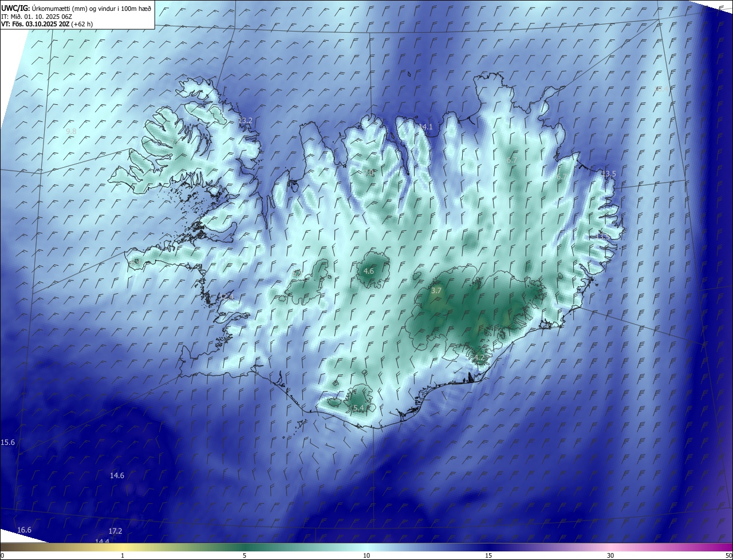The image size is (733, 560).
Task: Click the 15.6 value over the southwestern sea
Action: click(x=8, y=443)
